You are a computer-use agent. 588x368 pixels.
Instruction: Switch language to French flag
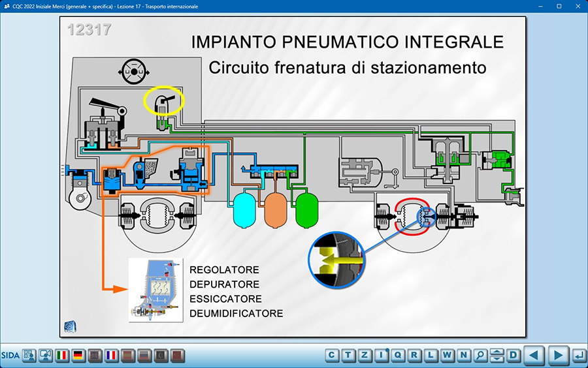point(112,356)
